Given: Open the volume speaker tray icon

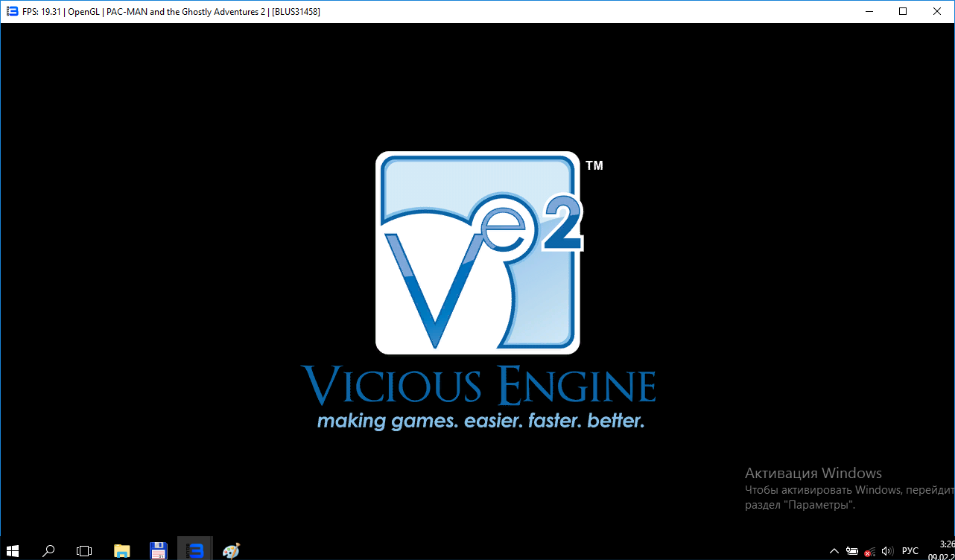Looking at the screenshot, I should pos(887,551).
